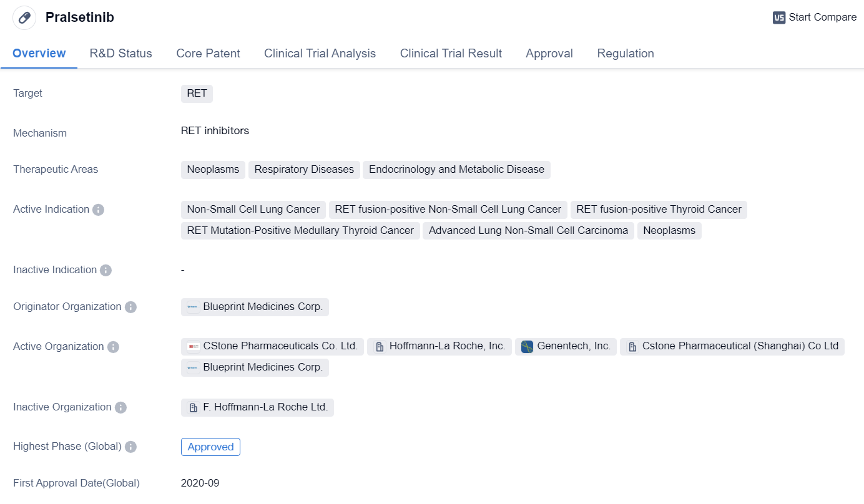The width and height of the screenshot is (864, 504).
Task: Click the Genentech, Inc. logo icon
Action: point(527,347)
